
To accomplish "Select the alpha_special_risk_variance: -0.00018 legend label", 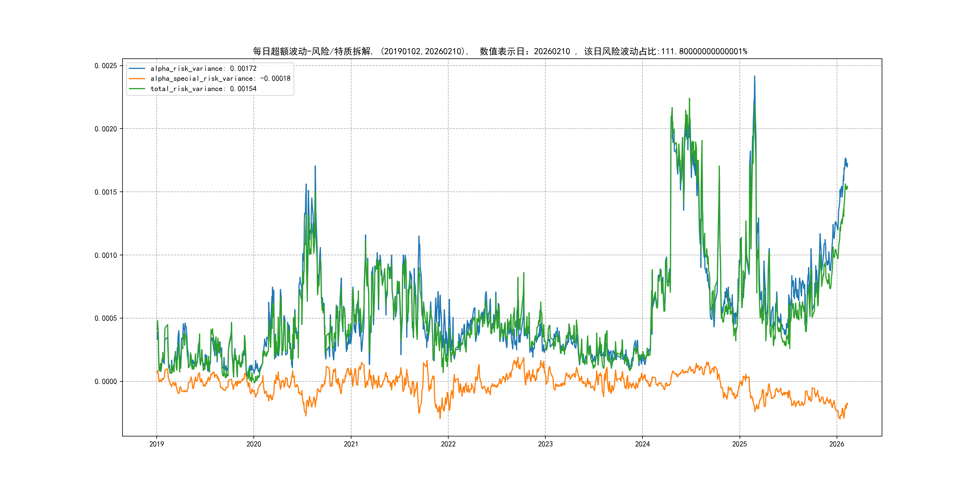I will [220, 79].
